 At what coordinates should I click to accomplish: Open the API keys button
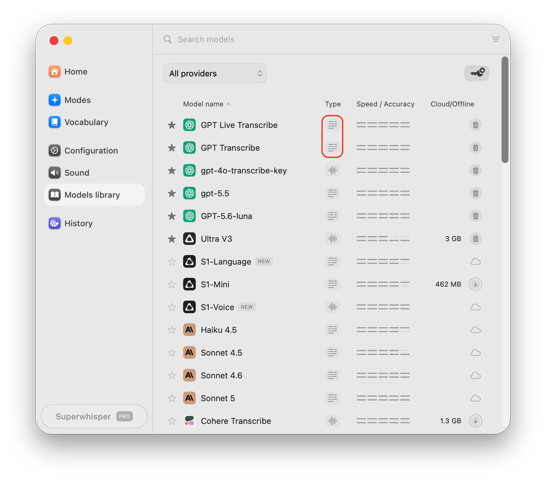pyautogui.click(x=476, y=73)
